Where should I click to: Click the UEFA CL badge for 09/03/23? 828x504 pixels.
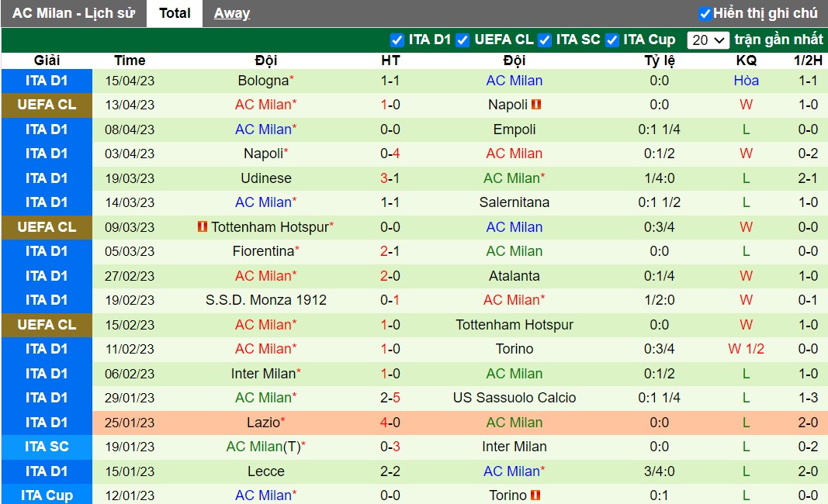47,227
